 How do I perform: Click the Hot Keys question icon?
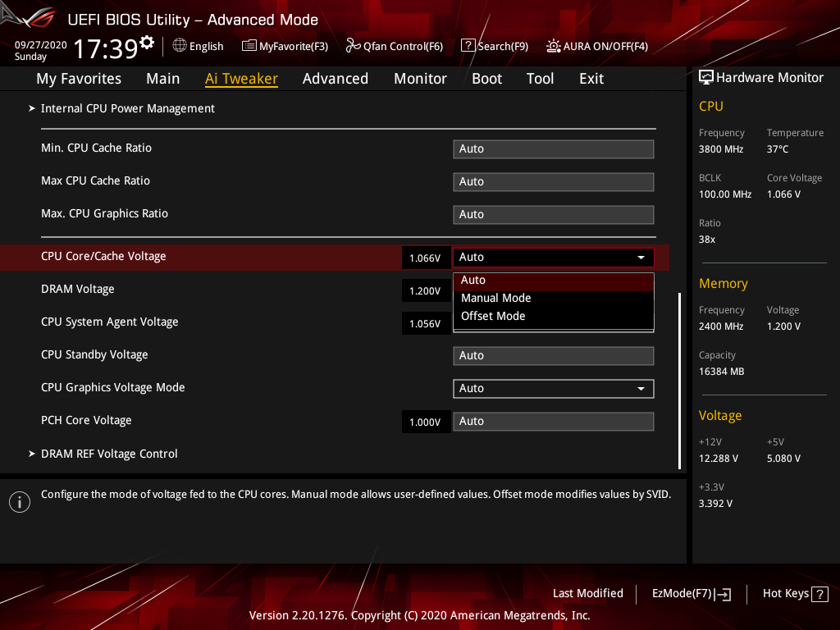pos(819,594)
